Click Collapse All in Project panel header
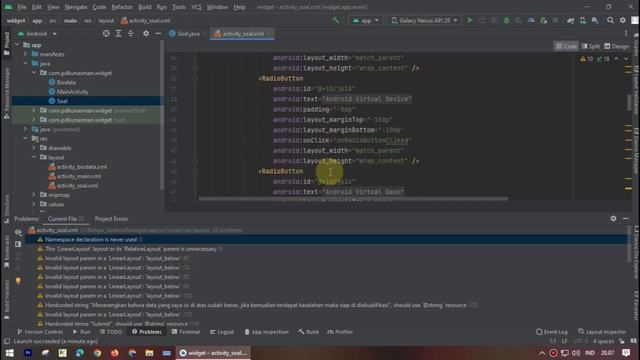 pos(131,33)
